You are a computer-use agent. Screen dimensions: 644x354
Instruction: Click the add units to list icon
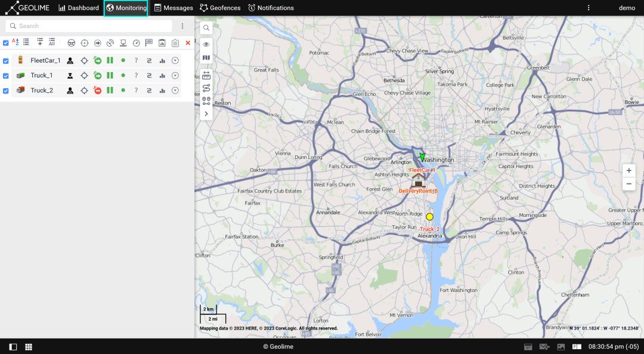pos(40,42)
